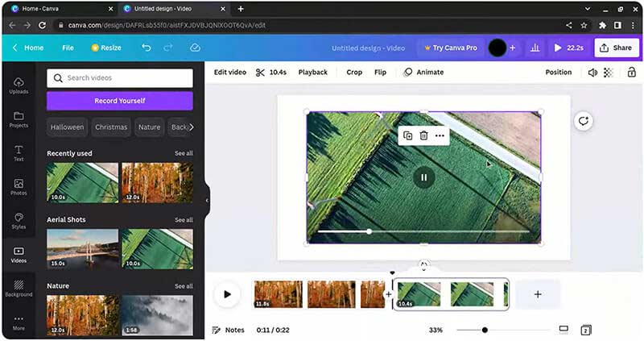This screenshot has width=644, height=341.
Task: Pause the video in the canvas
Action: (x=423, y=177)
